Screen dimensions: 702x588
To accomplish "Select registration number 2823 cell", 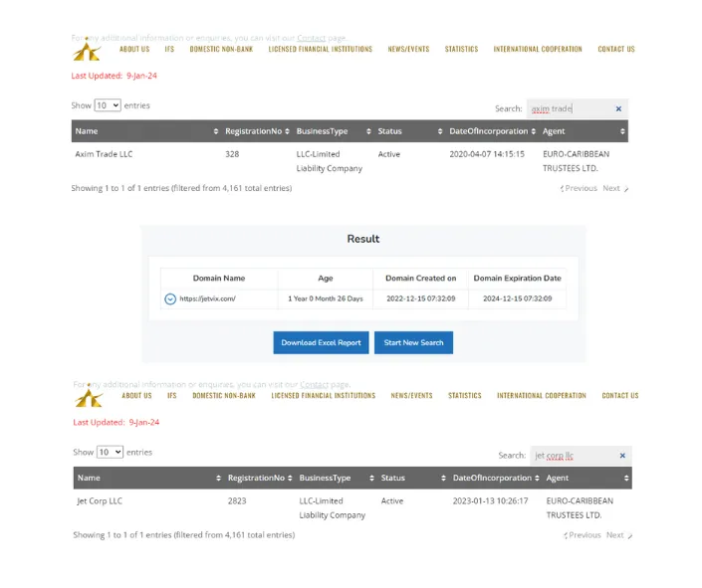I will (x=237, y=501).
